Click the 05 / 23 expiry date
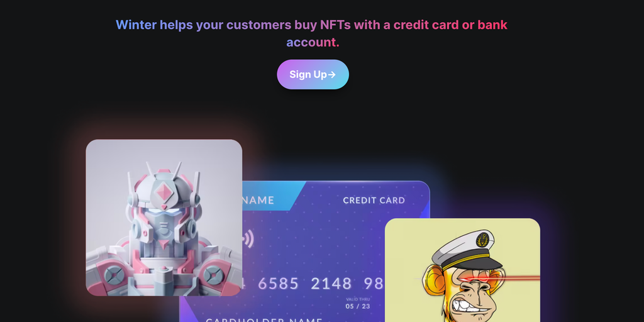Screen dimensions: 644x322 click(x=357, y=306)
